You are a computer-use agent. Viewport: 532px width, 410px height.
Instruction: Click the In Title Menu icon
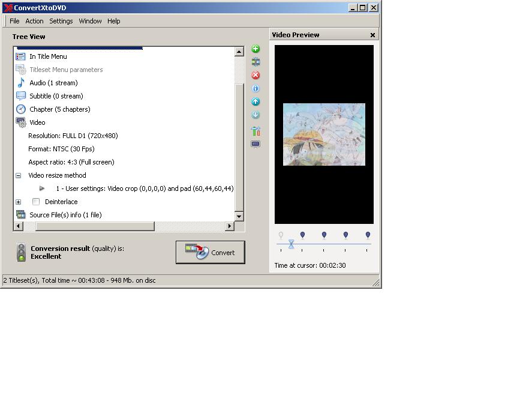[x=21, y=56]
